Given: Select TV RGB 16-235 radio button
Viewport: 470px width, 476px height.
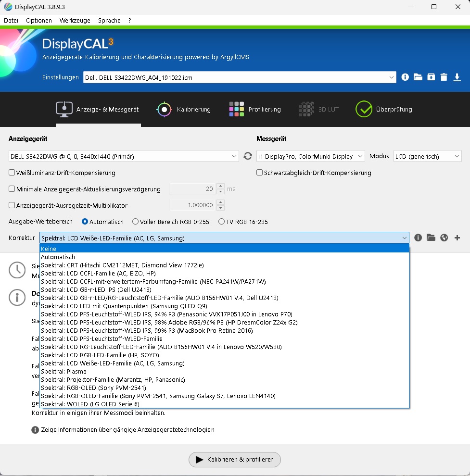Looking at the screenshot, I should tap(221, 222).
